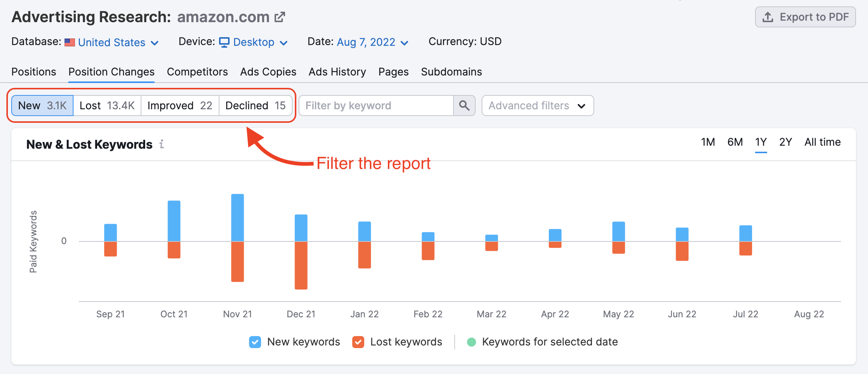This screenshot has width=868, height=374.
Task: Click the Export to PDF button
Action: 805,17
